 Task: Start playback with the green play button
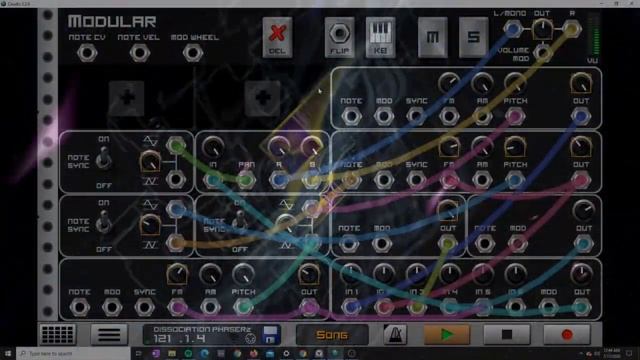coord(447,335)
